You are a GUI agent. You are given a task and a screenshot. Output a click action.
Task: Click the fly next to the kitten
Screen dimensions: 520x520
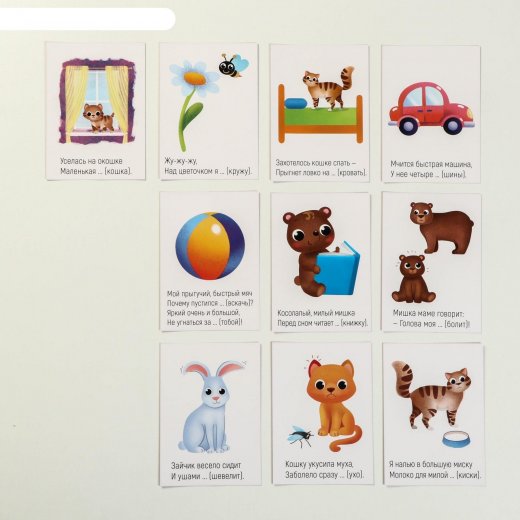pyautogui.click(x=300, y=437)
